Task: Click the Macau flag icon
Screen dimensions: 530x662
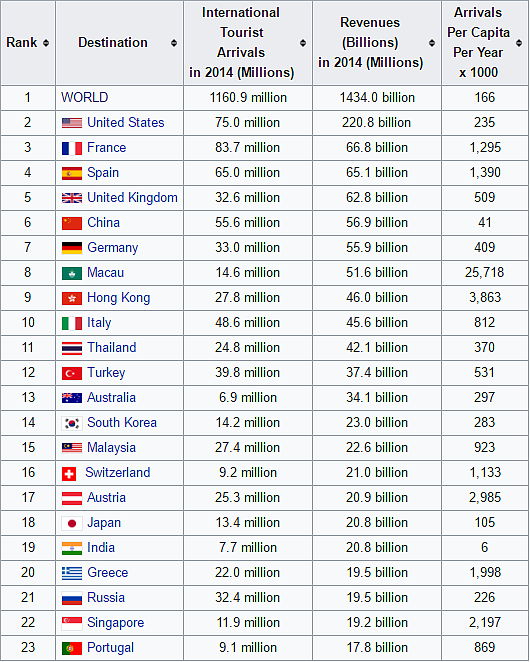Action: tap(72, 273)
